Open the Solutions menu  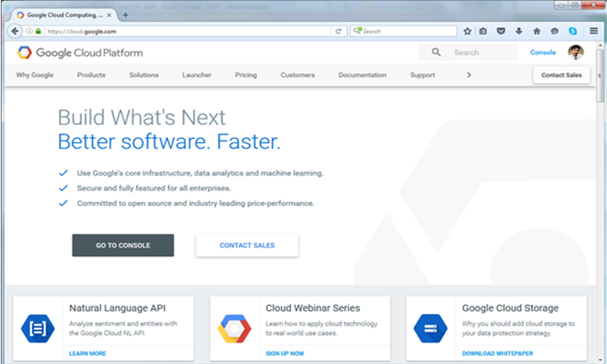pos(144,75)
